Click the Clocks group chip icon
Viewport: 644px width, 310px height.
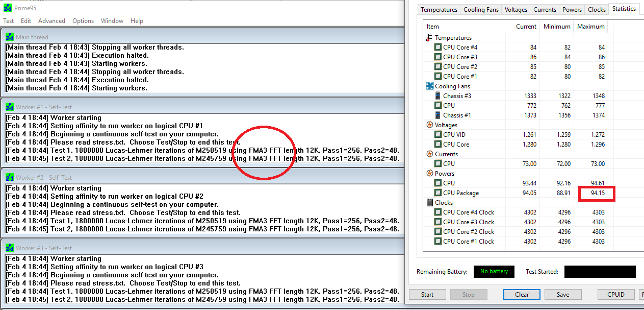[x=429, y=202]
